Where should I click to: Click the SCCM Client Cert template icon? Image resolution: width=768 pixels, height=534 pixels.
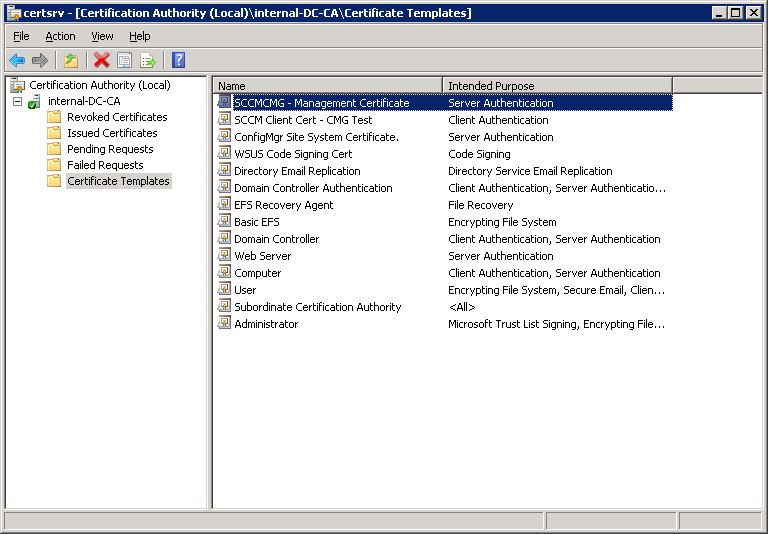click(224, 119)
